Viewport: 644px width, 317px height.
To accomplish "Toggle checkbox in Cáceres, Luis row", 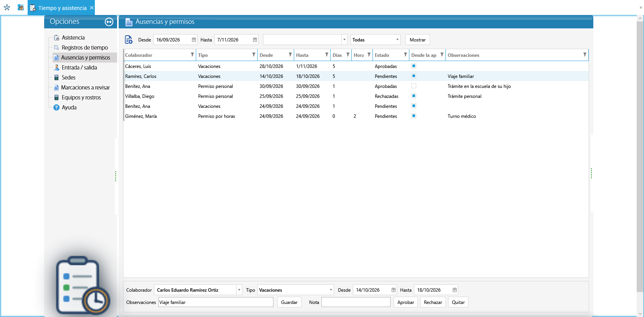I will (414, 66).
